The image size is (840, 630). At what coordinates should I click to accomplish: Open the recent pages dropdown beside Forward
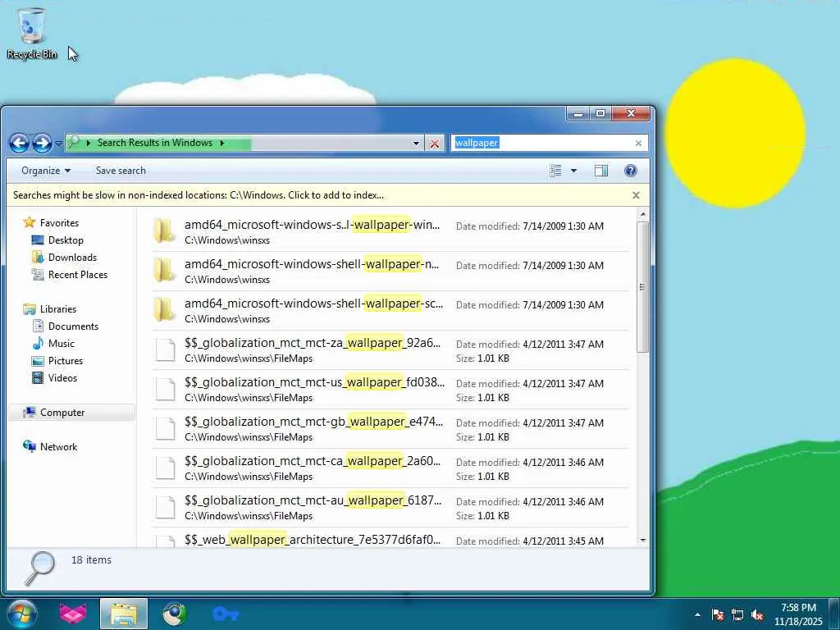[x=58, y=144]
